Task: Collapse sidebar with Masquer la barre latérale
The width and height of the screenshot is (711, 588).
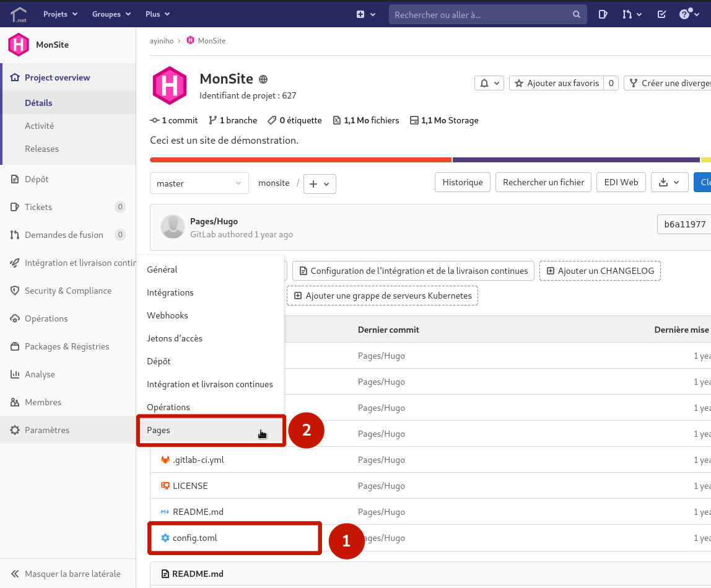Action: pyautogui.click(x=66, y=574)
